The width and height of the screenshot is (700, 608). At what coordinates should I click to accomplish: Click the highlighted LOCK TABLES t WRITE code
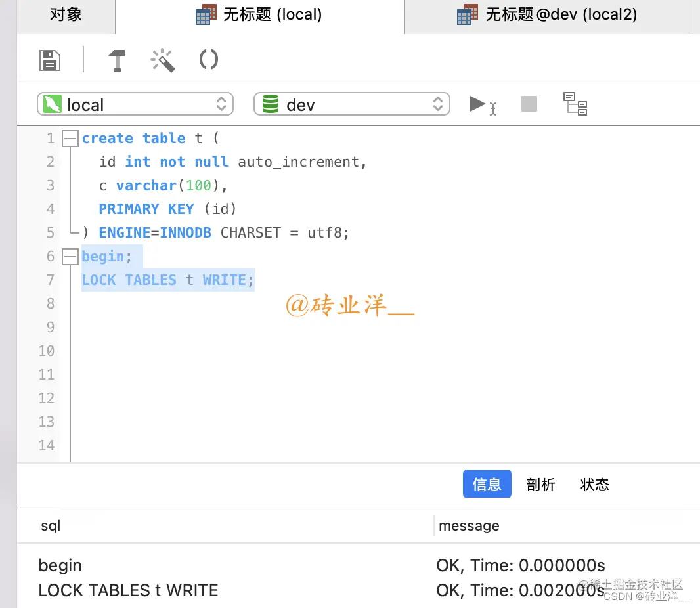(x=168, y=280)
